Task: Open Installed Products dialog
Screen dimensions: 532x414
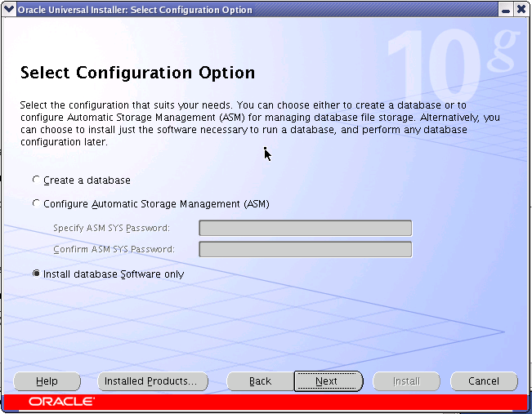Action: click(153, 381)
